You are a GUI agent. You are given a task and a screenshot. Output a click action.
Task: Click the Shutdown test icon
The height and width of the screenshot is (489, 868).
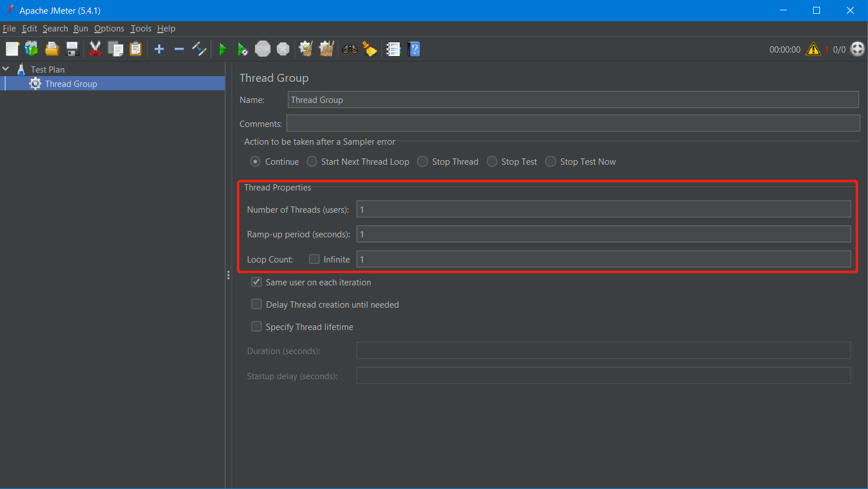[283, 49]
